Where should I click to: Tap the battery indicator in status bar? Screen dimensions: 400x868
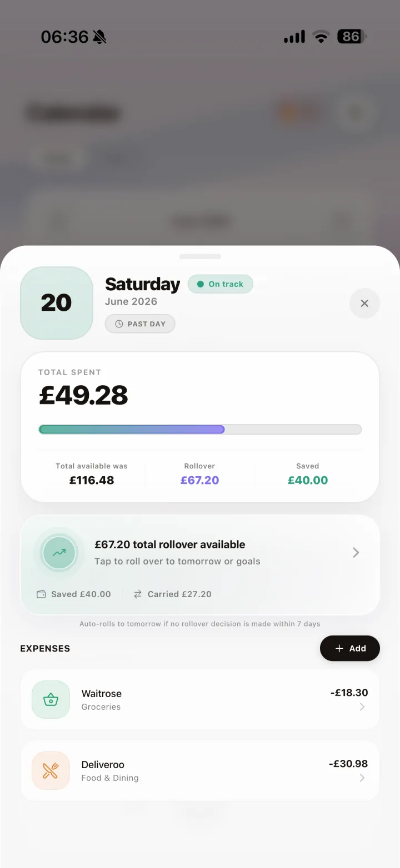tap(352, 37)
